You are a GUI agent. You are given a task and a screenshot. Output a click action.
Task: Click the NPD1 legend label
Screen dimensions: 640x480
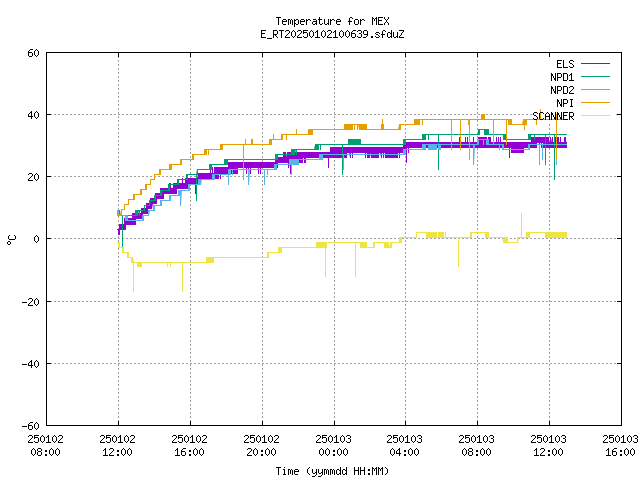tap(562, 77)
